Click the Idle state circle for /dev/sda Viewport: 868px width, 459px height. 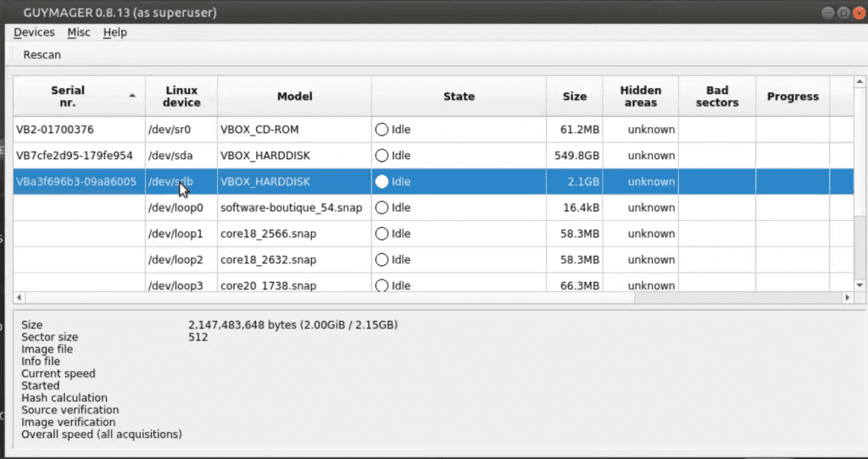coord(381,155)
